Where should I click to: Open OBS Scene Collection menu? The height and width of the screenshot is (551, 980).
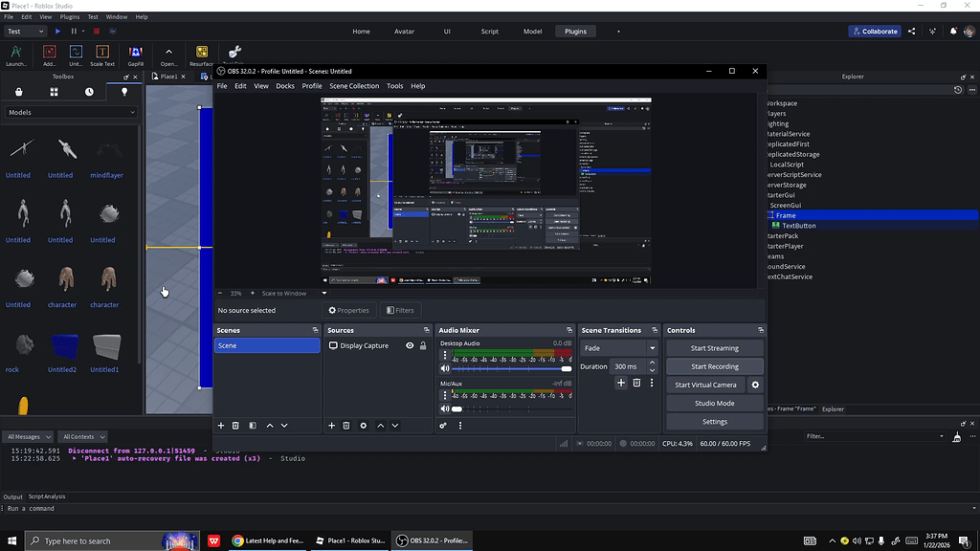(x=354, y=86)
